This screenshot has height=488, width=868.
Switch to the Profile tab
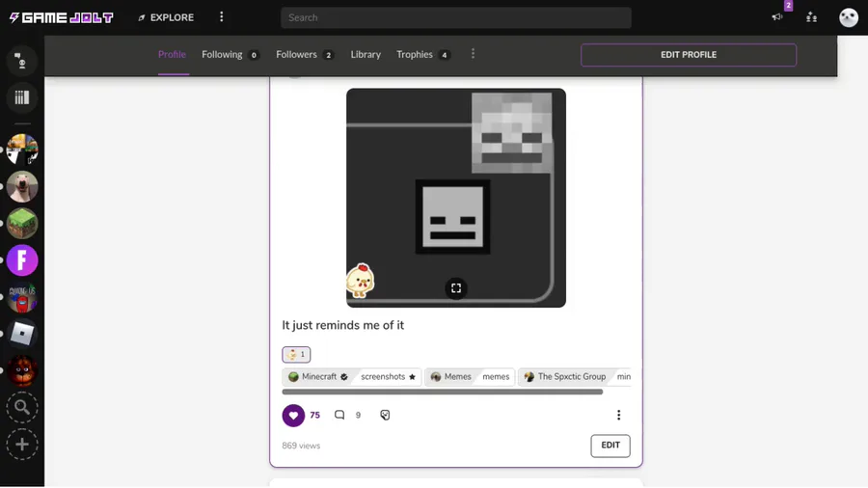coord(173,55)
